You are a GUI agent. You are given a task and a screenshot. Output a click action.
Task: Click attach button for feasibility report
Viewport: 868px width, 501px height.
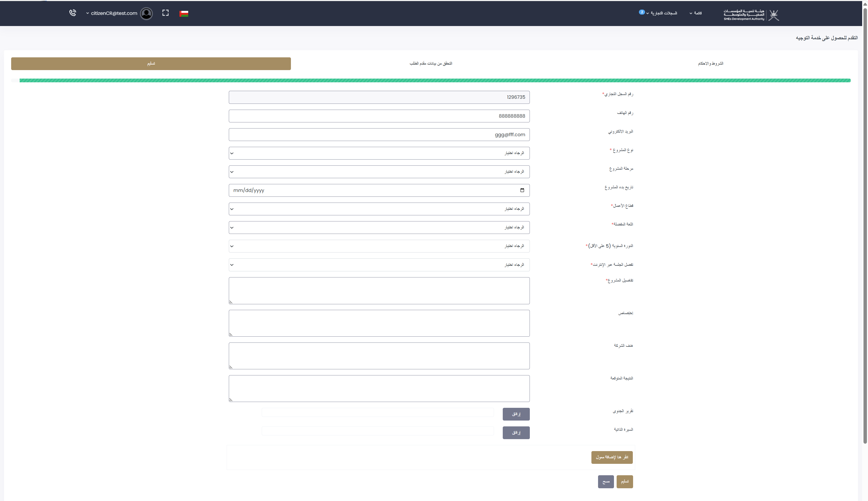click(x=516, y=414)
